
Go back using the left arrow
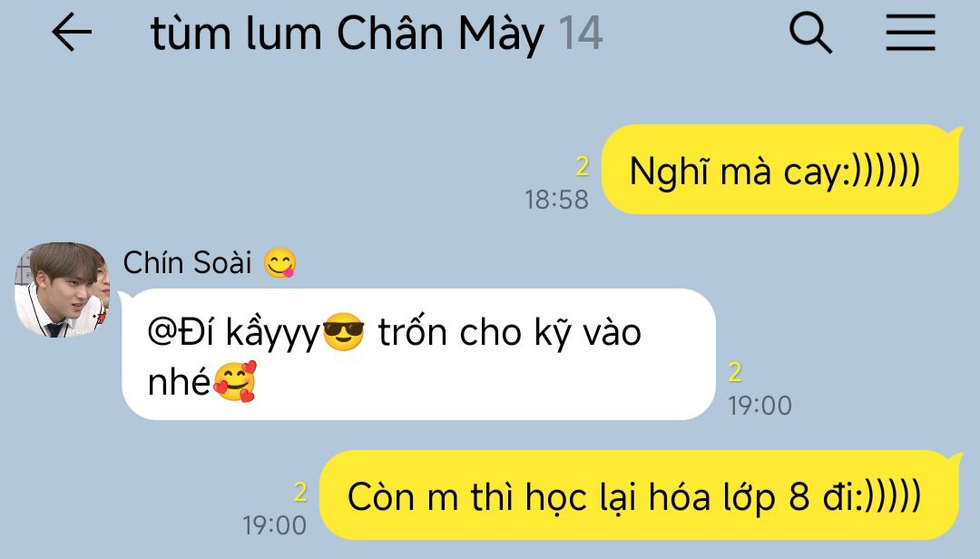point(72,32)
